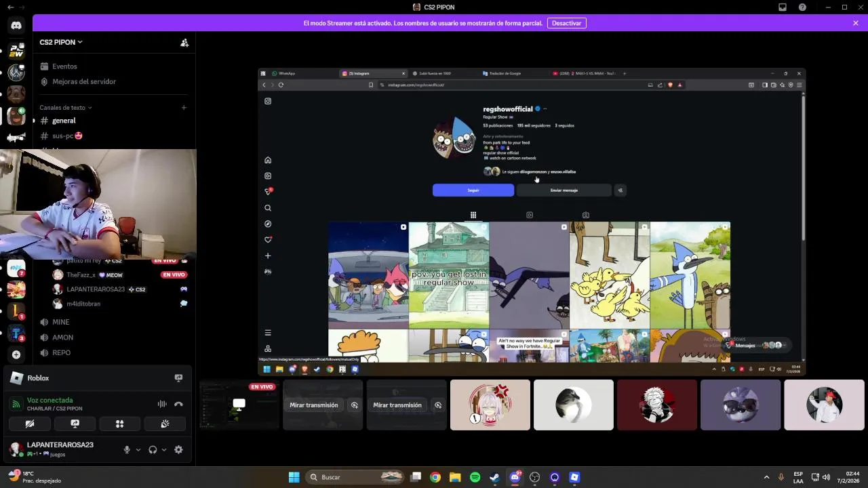Click Seguir button in streamed Instagram page
Viewport: 868px width, 488px height.
[473, 190]
